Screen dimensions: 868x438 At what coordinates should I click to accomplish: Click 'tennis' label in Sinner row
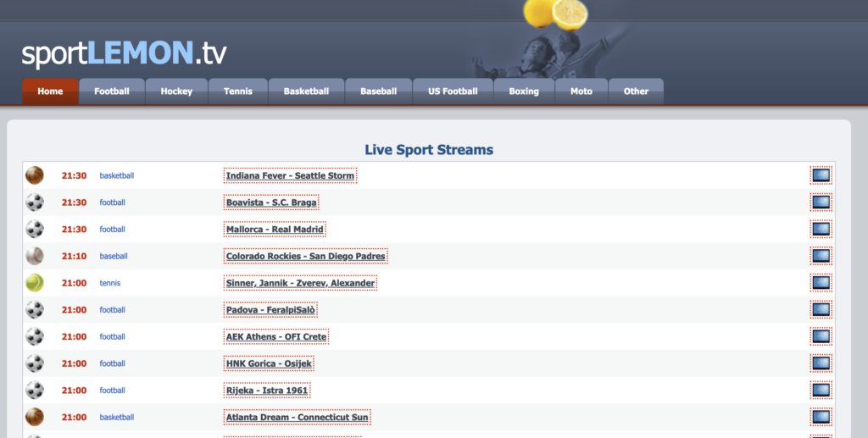(109, 283)
